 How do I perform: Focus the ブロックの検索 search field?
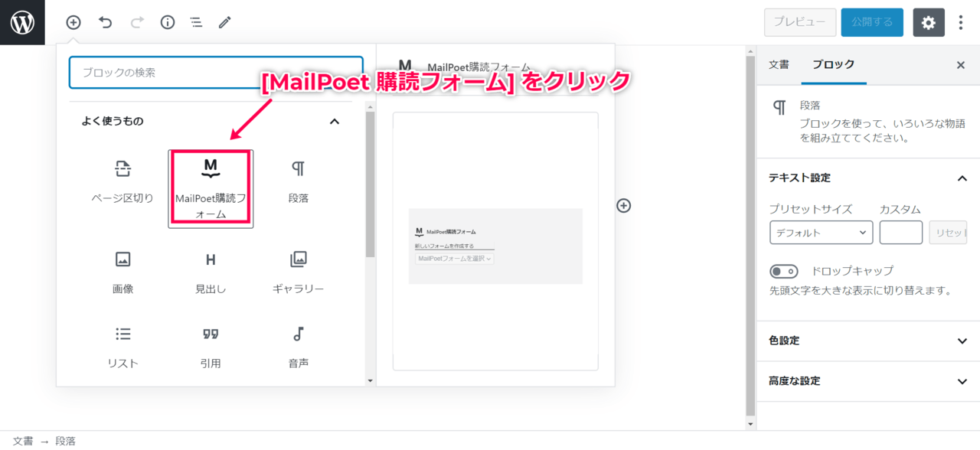click(216, 73)
